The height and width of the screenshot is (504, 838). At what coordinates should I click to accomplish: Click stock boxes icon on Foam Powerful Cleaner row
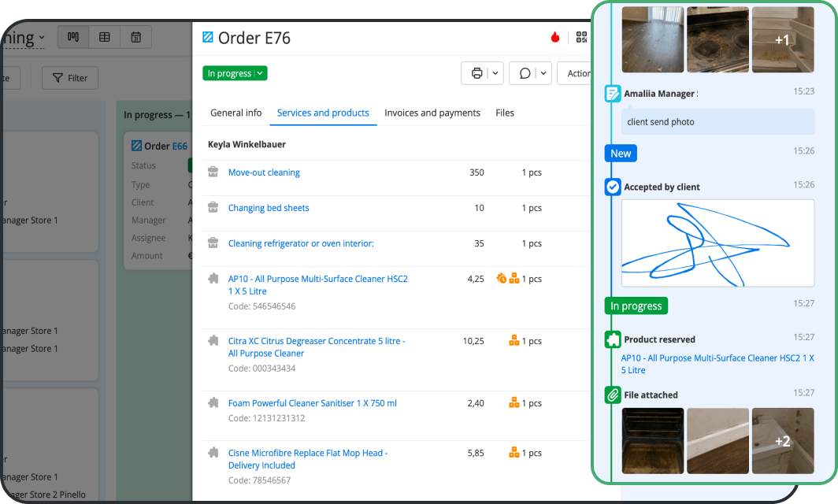[x=514, y=402]
